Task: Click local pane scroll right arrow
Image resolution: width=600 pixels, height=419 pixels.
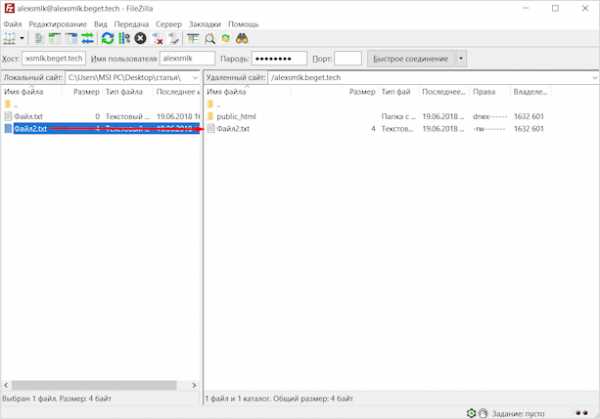Action: click(x=194, y=385)
